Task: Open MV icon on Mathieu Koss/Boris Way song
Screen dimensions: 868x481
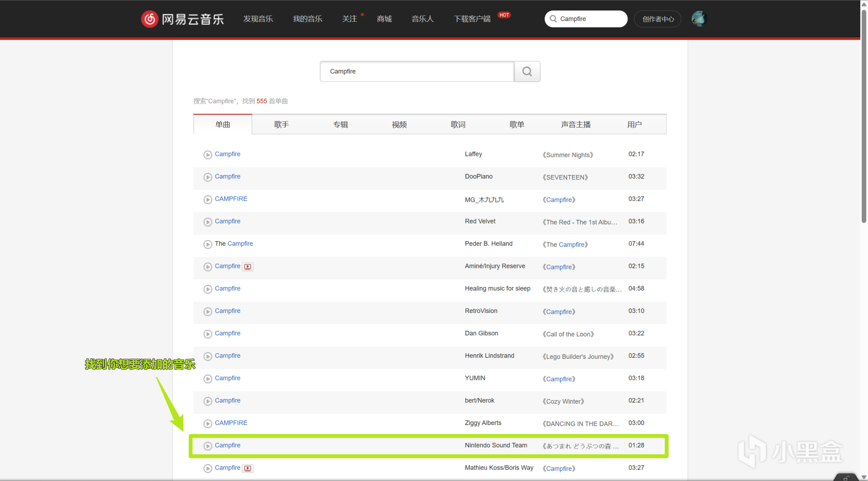Action: pyautogui.click(x=248, y=468)
